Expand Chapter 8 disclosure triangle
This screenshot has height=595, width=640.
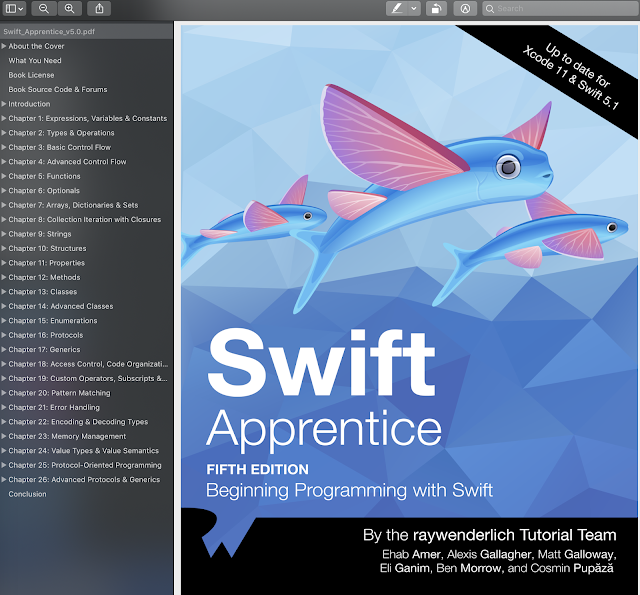pyautogui.click(x=4, y=220)
